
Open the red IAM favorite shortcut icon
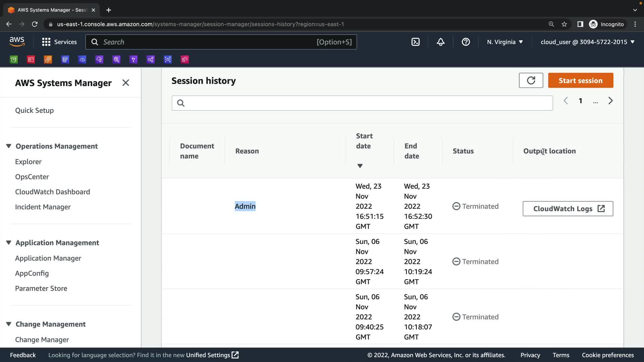31,60
